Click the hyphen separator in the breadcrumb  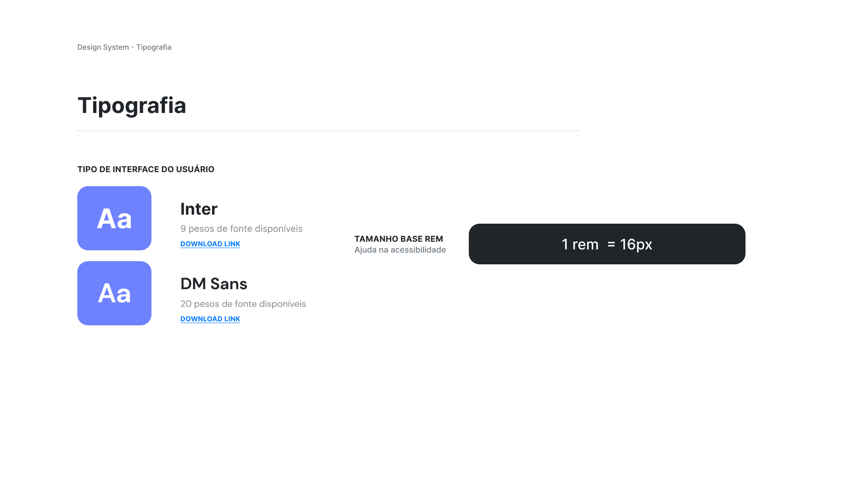[x=133, y=47]
